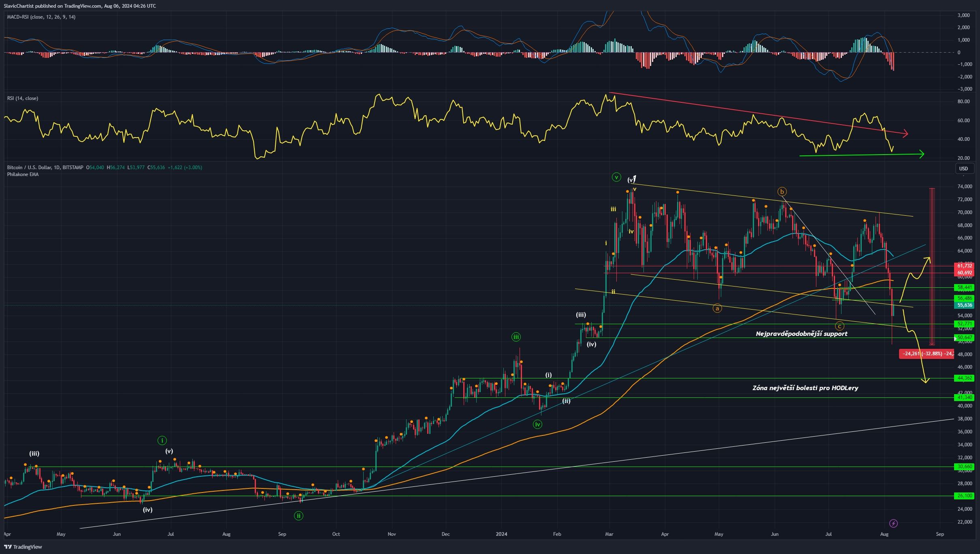Click the 2024 marker on the time axis
This screenshot has width=980, height=554.
501,534
